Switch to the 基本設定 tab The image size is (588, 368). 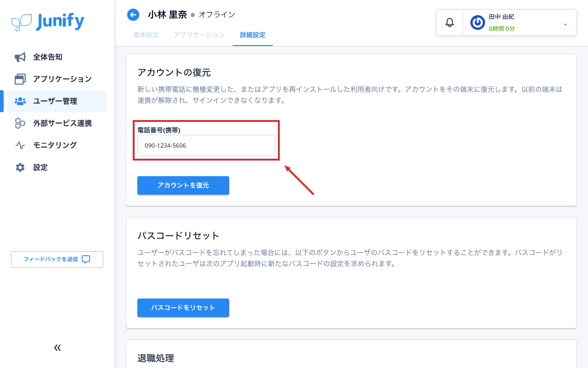pyautogui.click(x=146, y=35)
